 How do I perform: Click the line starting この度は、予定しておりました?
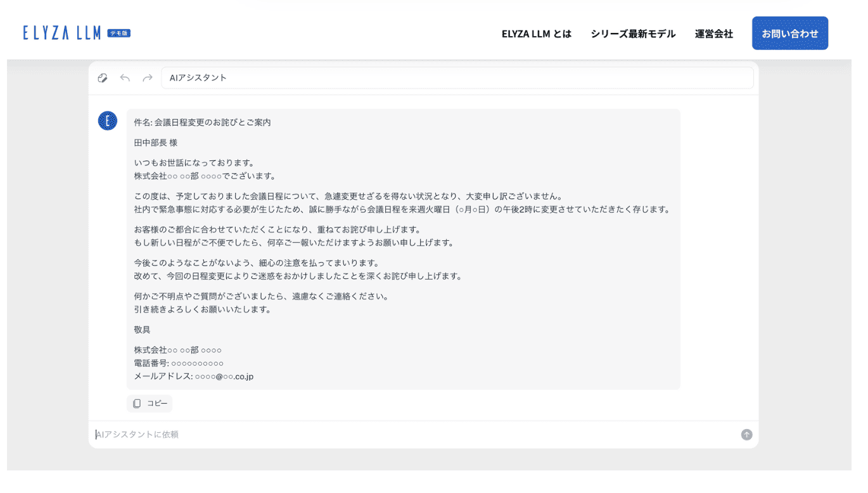pos(348,196)
